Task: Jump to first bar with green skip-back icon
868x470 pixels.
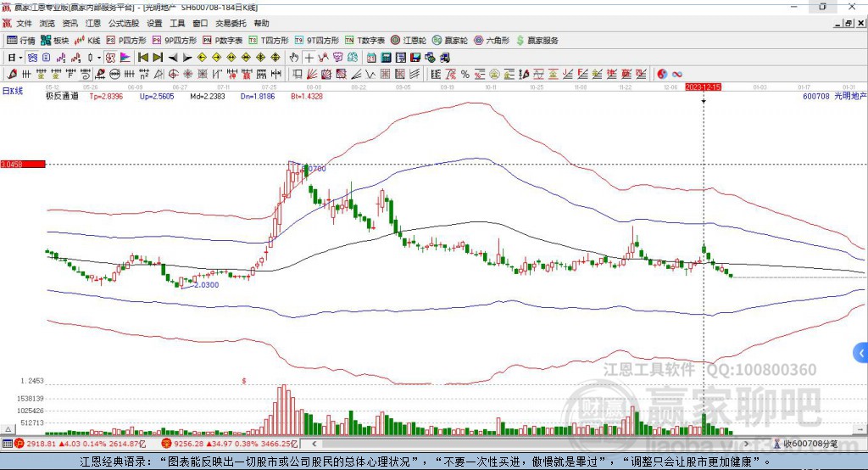Action: (143, 58)
